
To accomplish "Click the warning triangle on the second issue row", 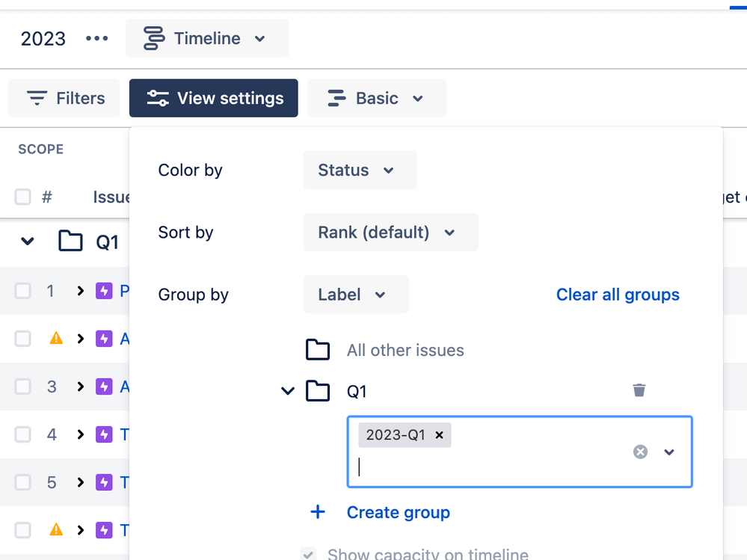I will [x=55, y=339].
